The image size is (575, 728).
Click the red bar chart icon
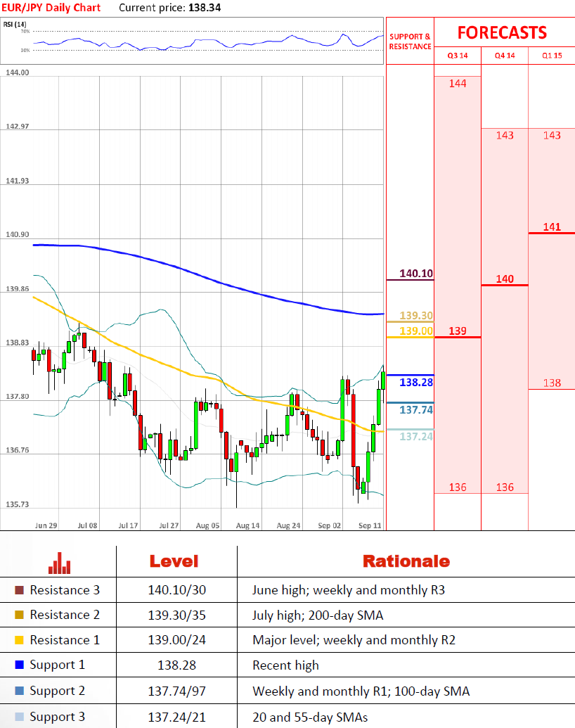click(60, 563)
